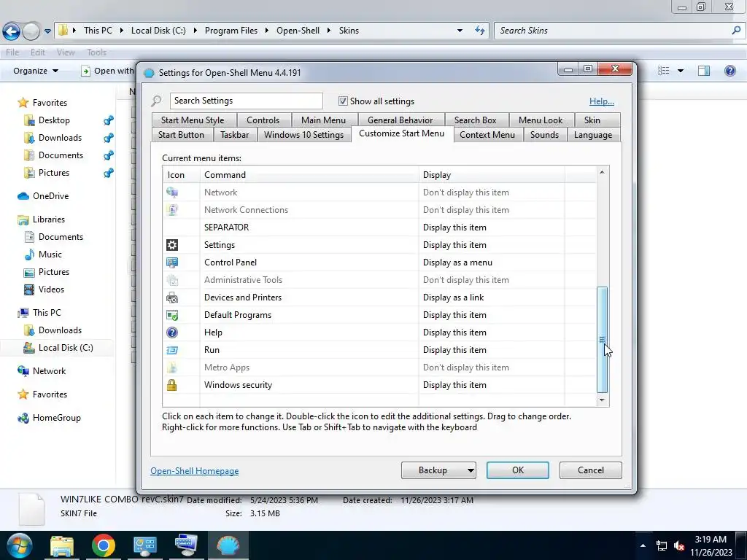747x560 pixels.
Task: Select OneDrive in the navigation pane
Action: 50,196
